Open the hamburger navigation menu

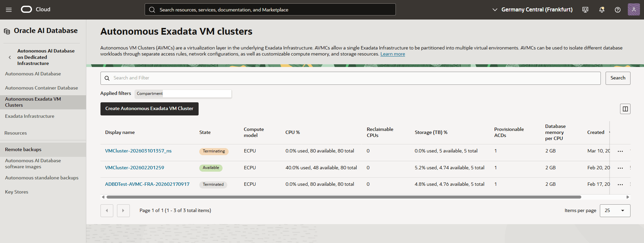pyautogui.click(x=9, y=10)
